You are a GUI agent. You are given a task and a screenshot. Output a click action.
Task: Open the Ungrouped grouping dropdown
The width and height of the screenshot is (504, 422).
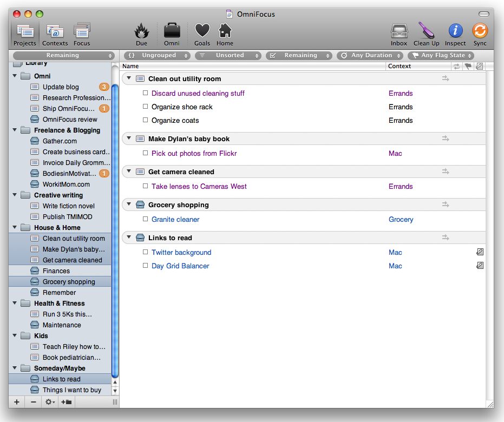157,56
